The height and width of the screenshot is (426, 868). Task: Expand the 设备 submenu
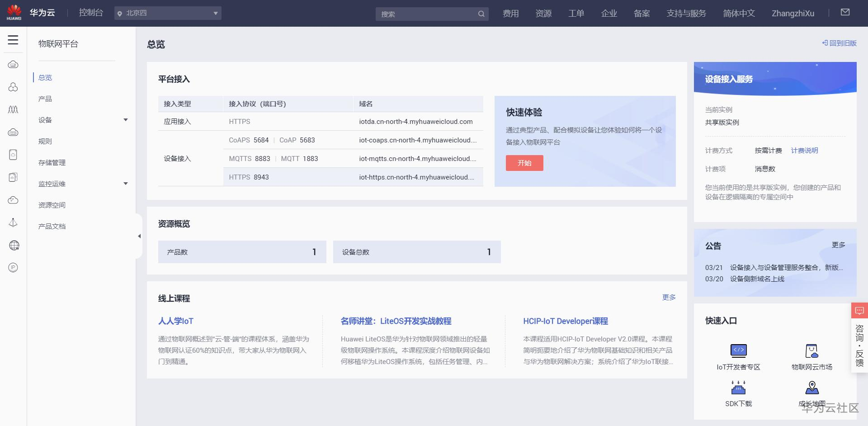coord(126,120)
